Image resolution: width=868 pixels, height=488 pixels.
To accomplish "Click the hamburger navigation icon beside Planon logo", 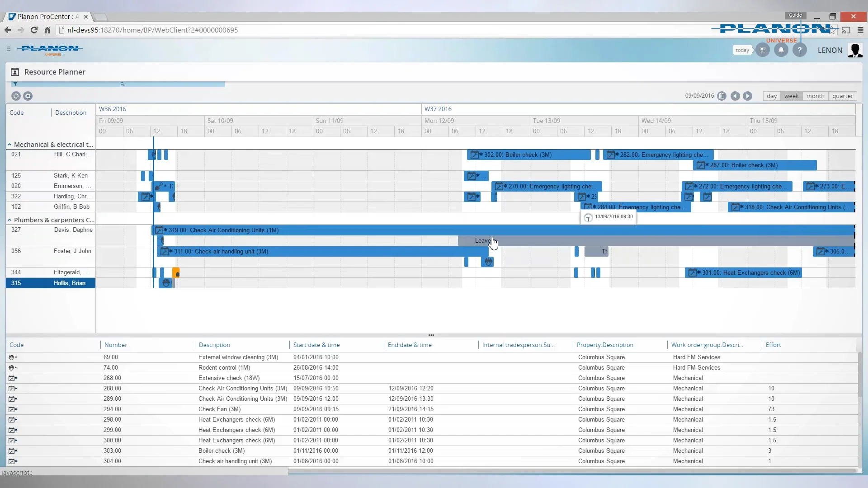I will click(x=9, y=49).
